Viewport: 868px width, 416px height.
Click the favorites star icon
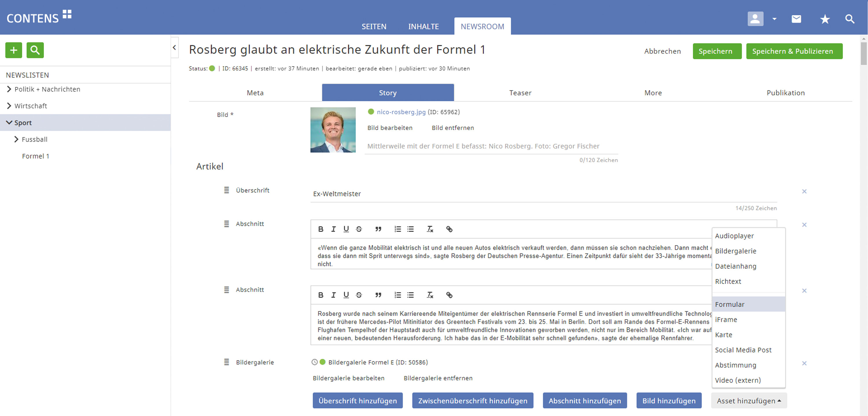point(825,19)
